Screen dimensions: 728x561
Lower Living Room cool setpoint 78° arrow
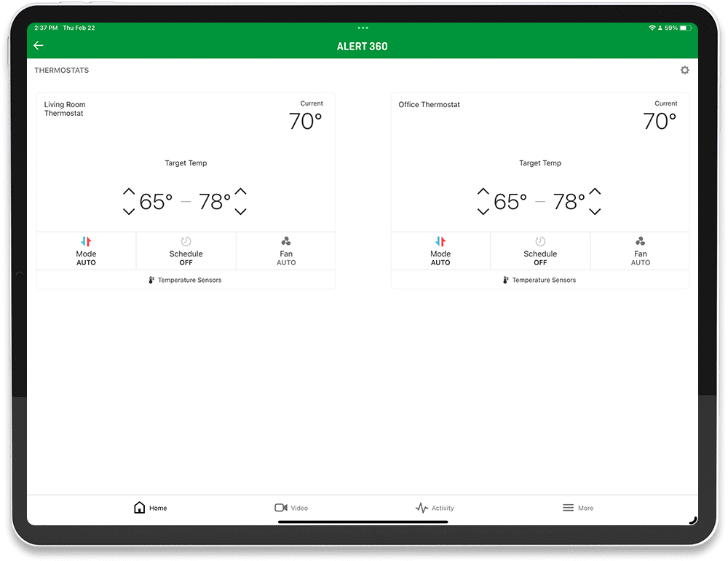click(240, 211)
